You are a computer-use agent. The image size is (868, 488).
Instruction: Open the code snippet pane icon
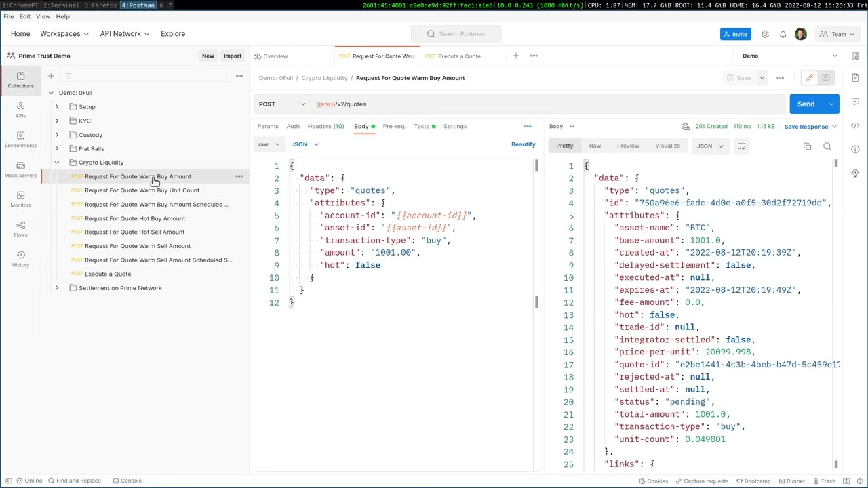point(855,126)
